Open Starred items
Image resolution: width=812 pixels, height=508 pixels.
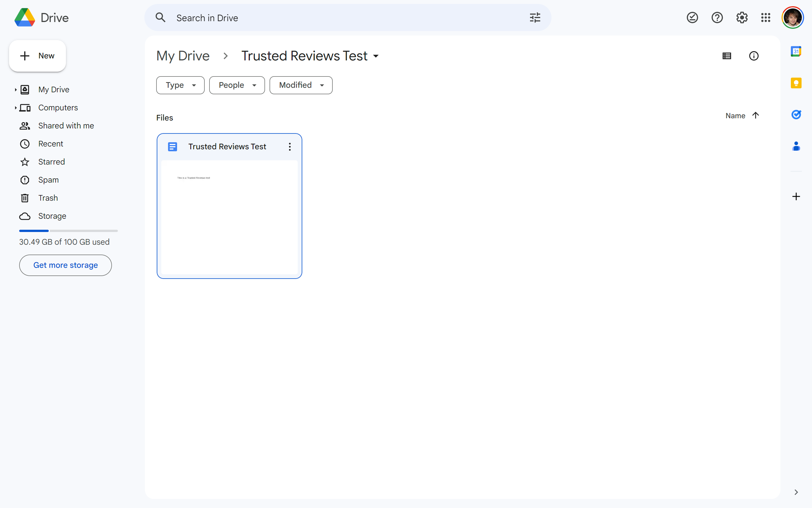click(x=51, y=162)
